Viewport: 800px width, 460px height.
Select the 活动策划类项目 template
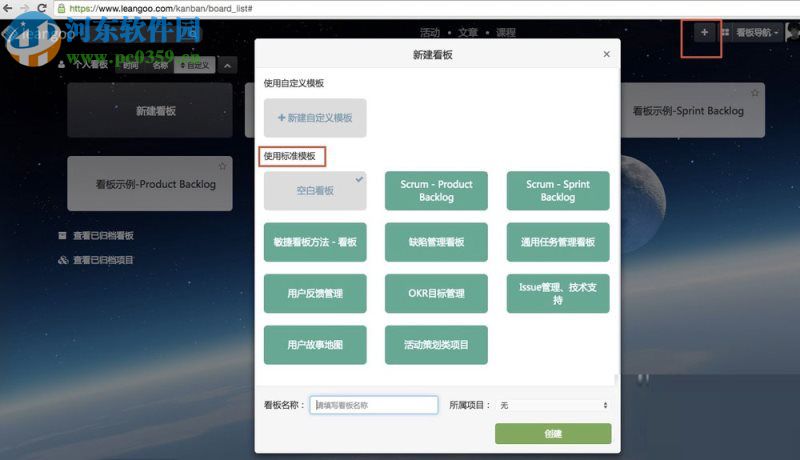[436, 345]
